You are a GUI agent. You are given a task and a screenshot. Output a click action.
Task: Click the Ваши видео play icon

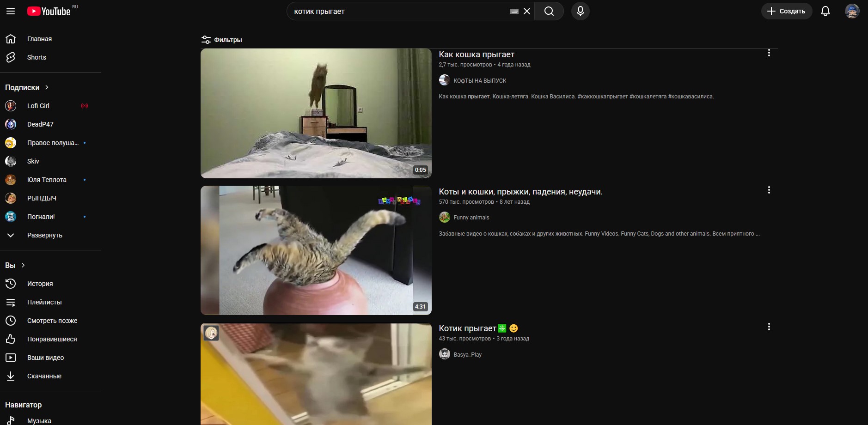[x=11, y=358]
